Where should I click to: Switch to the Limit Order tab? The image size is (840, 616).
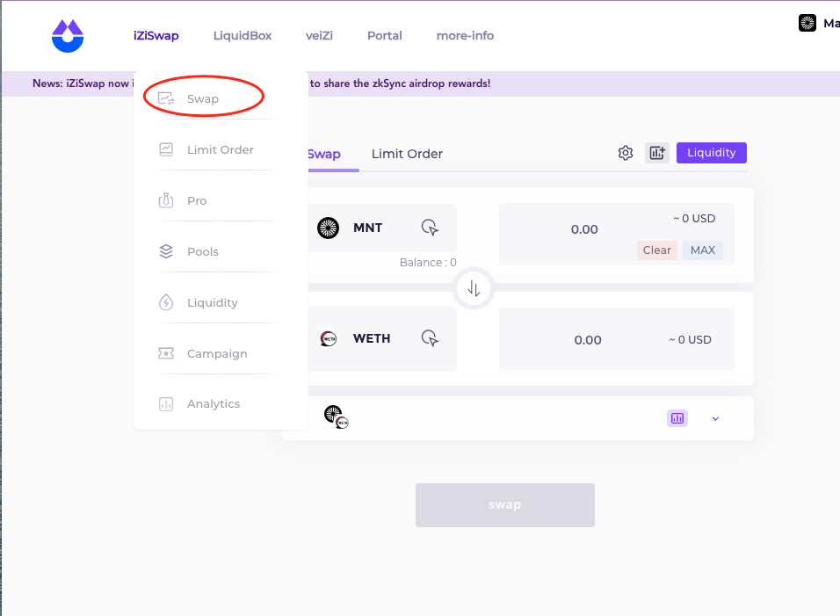click(407, 155)
